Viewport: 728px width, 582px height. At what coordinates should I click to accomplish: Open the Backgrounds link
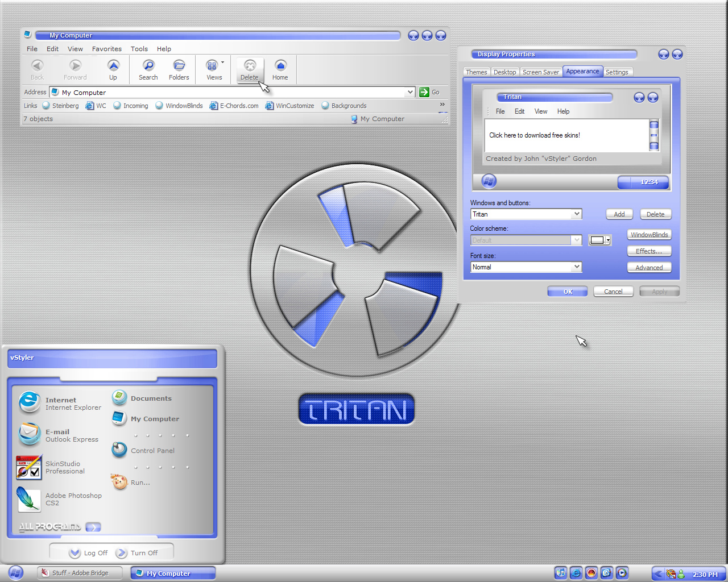(344, 106)
